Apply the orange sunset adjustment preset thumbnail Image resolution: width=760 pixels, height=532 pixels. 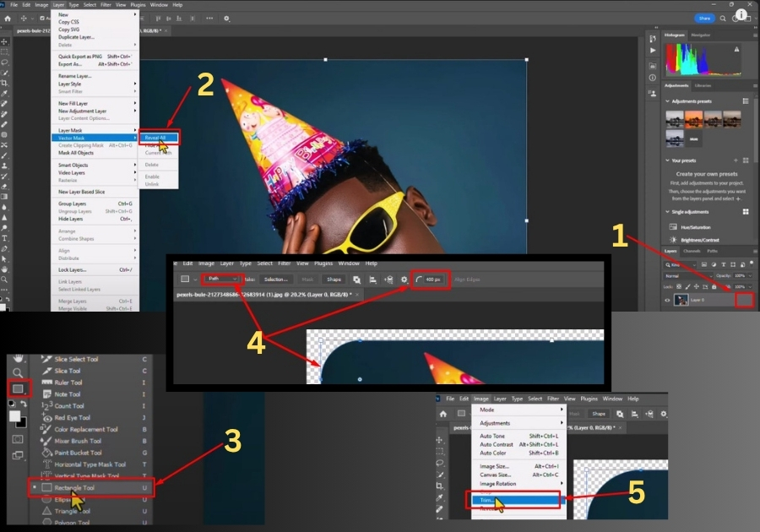(x=693, y=119)
